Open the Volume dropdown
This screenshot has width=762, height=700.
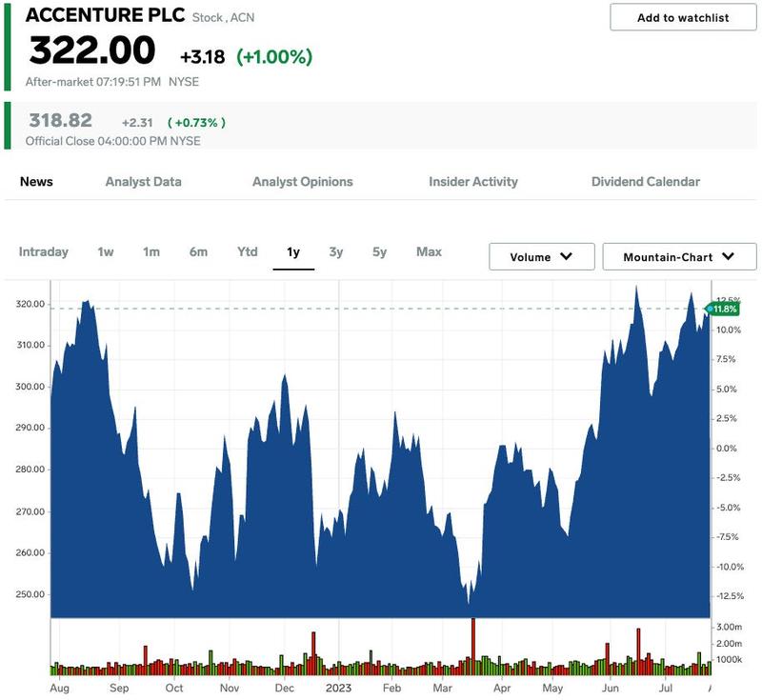541,256
